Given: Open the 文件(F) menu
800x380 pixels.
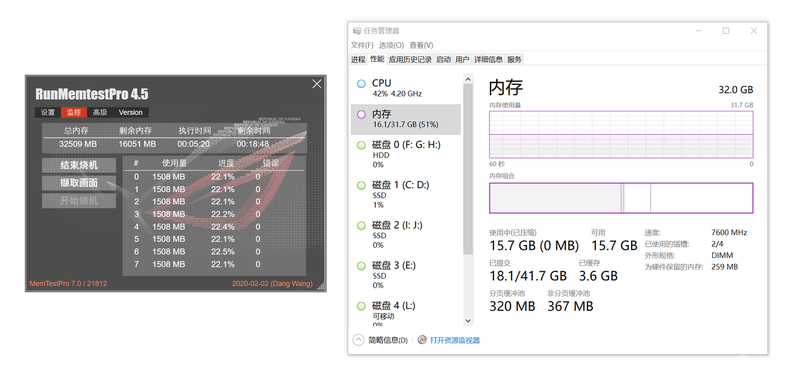Looking at the screenshot, I should coord(362,45).
